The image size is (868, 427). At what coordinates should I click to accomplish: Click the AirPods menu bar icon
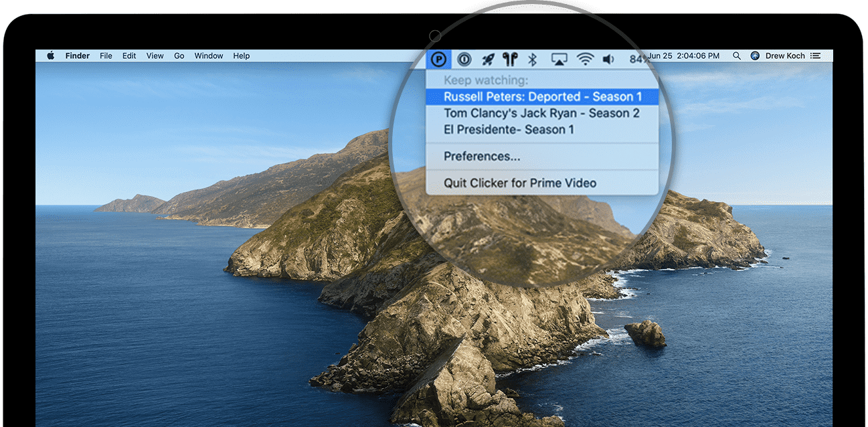pyautogui.click(x=511, y=60)
